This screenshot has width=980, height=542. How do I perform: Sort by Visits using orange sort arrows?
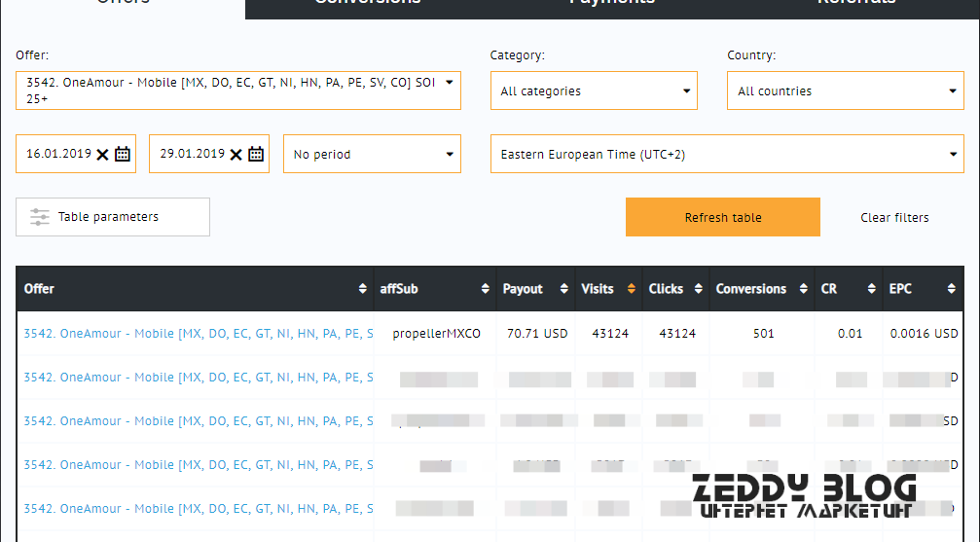pyautogui.click(x=631, y=289)
